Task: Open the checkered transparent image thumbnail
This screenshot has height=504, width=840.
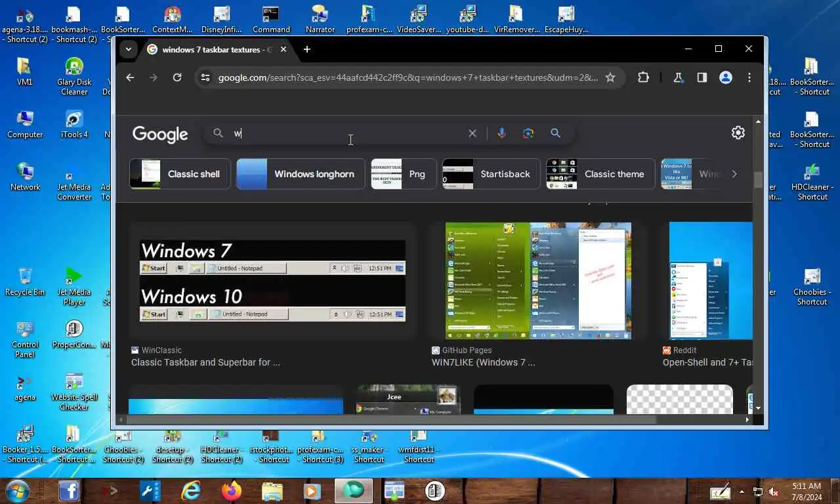Action: click(680, 400)
